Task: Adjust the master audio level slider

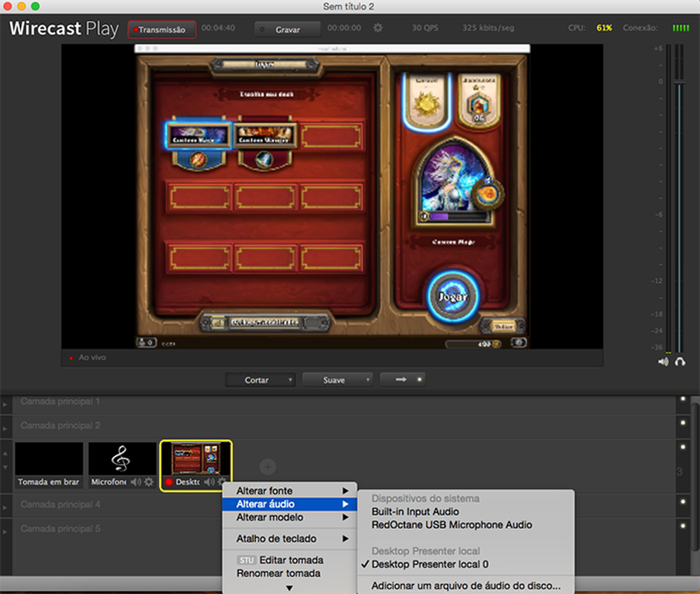Action: pyautogui.click(x=679, y=82)
